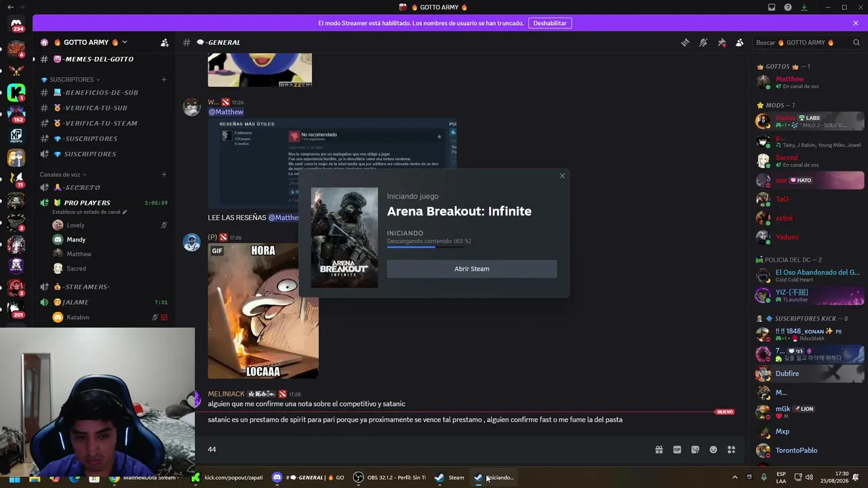868x488 pixels.
Task: Open Dubfire's profile in member list
Action: point(810,373)
